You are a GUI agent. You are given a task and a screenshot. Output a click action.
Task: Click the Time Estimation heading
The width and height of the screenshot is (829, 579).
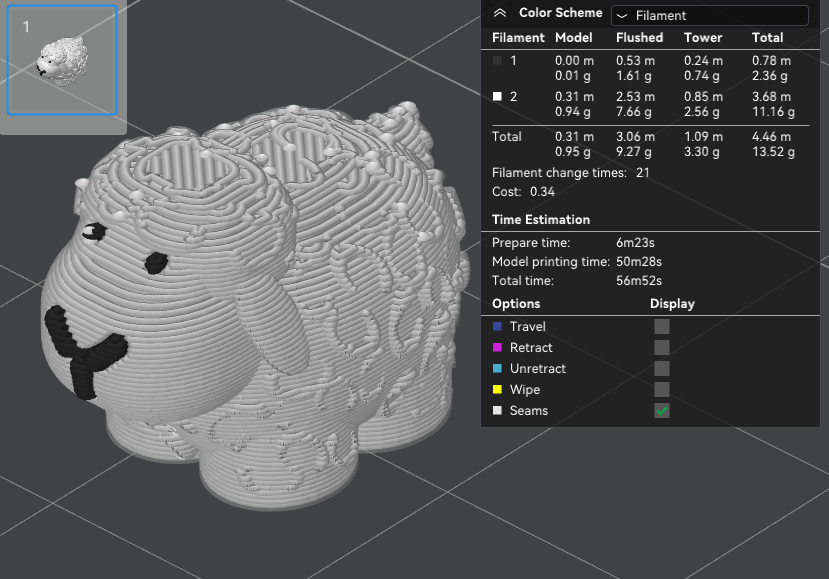pyautogui.click(x=541, y=219)
